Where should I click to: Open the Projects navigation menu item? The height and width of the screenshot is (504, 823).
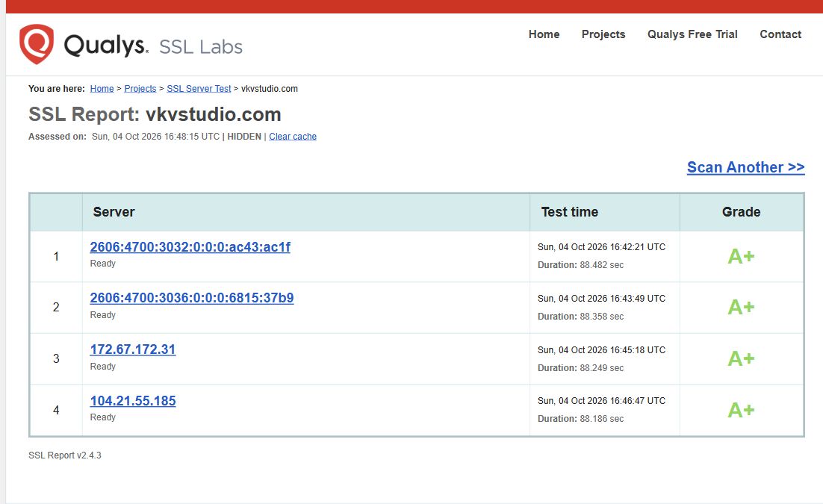(603, 34)
